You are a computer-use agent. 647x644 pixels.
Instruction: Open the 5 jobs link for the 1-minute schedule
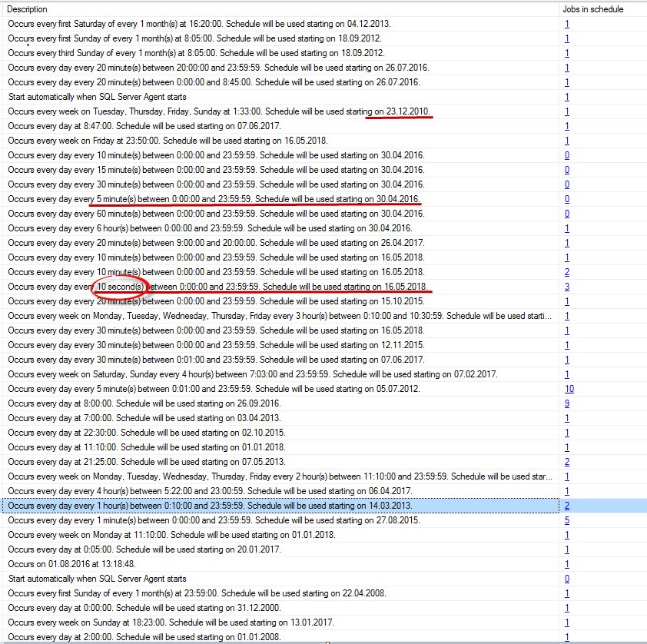pyautogui.click(x=566, y=520)
